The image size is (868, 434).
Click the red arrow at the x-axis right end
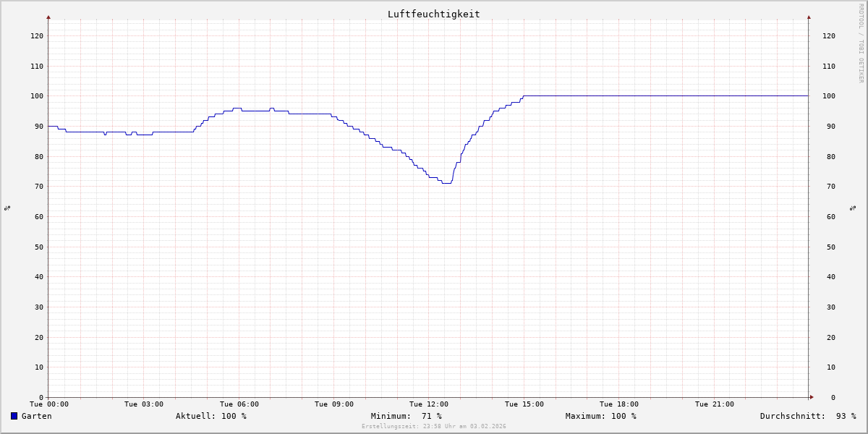pyautogui.click(x=811, y=397)
